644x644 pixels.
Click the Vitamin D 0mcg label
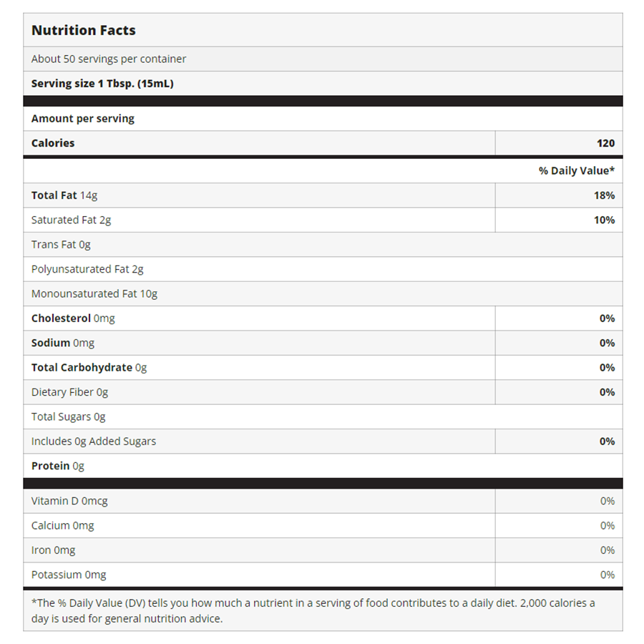(x=69, y=501)
